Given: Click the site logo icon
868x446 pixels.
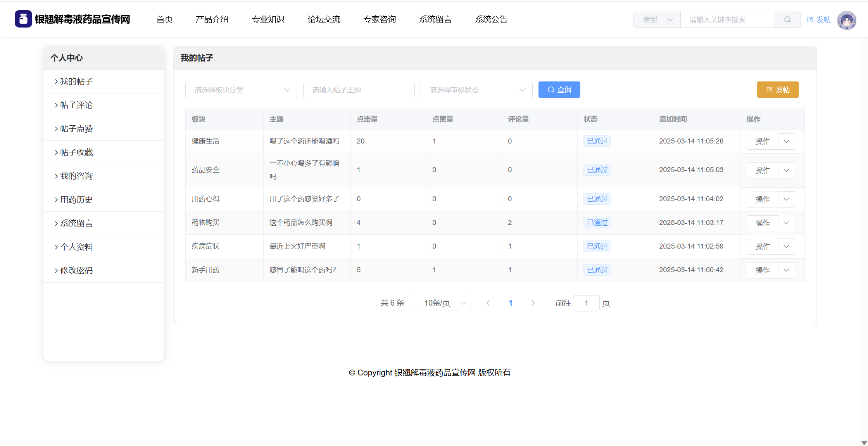Looking at the screenshot, I should click(23, 19).
